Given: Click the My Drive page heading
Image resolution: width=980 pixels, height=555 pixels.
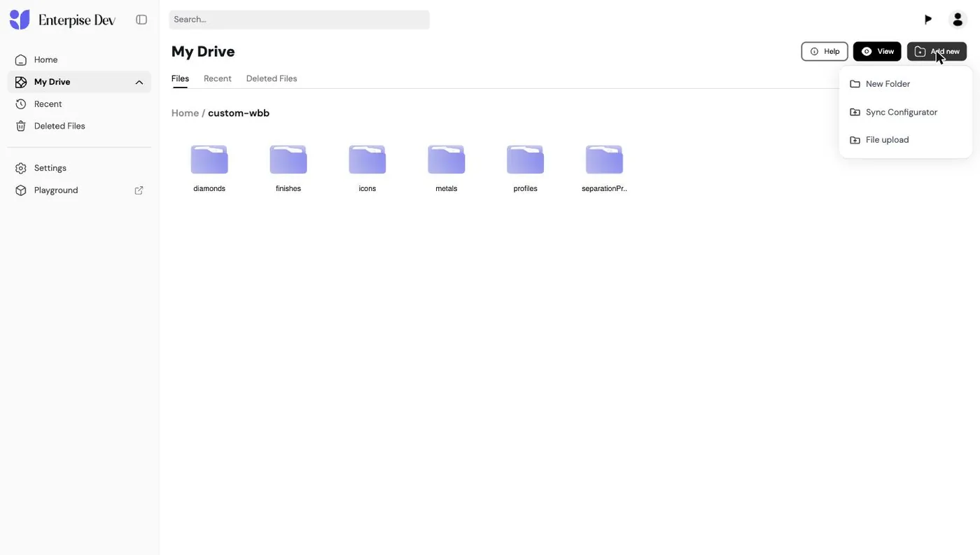Looking at the screenshot, I should pyautogui.click(x=203, y=52).
